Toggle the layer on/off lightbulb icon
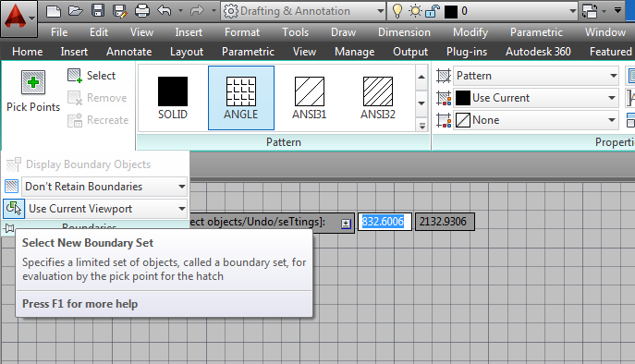Image resolution: width=635 pixels, height=364 pixels. (x=397, y=11)
